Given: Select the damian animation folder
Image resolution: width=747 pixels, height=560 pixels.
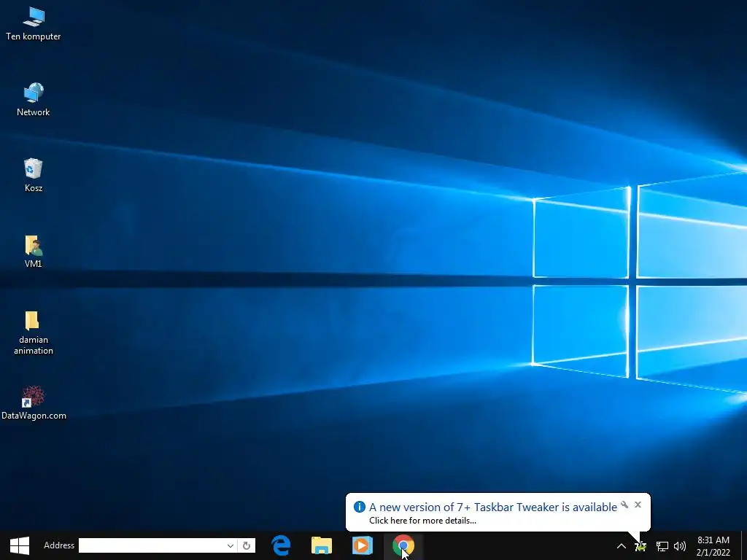Looking at the screenshot, I should (x=34, y=332).
